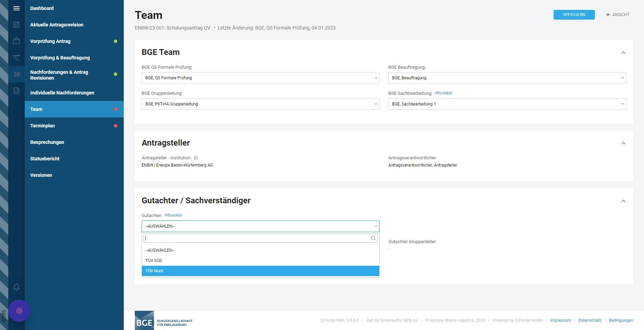The image size is (644, 330).
Task: Click the dashboard grid icon in sidebar rail
Action: [x=16, y=25]
